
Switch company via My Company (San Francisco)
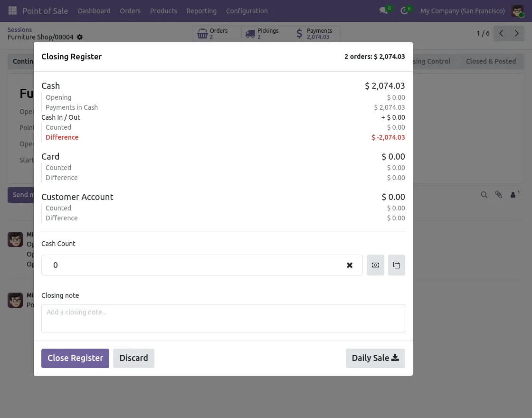(463, 11)
